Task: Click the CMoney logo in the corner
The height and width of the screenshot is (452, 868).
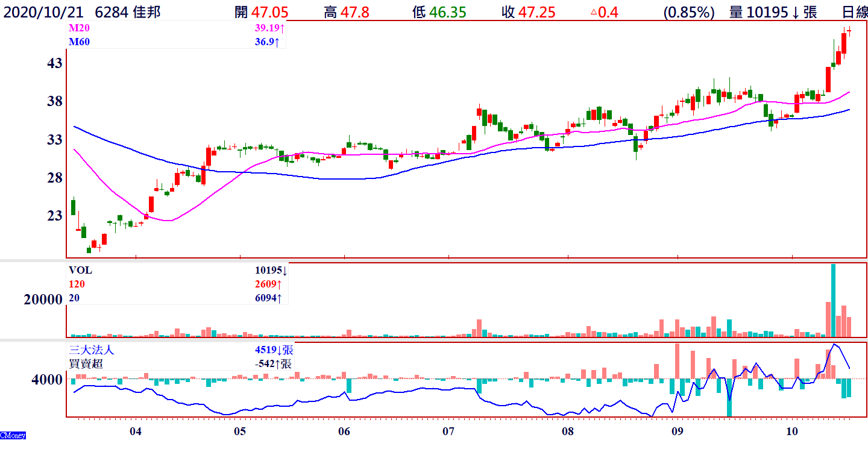Action: coord(13,435)
